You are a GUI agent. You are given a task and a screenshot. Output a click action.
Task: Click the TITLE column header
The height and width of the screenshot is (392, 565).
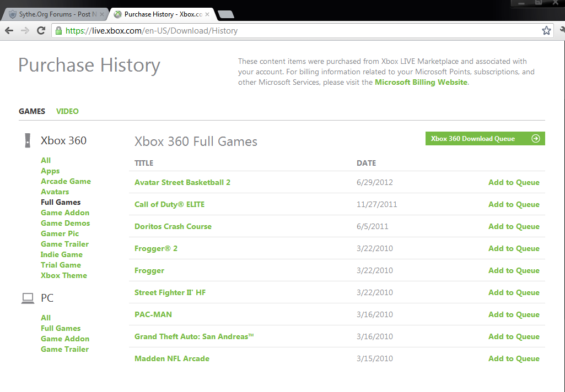[144, 163]
